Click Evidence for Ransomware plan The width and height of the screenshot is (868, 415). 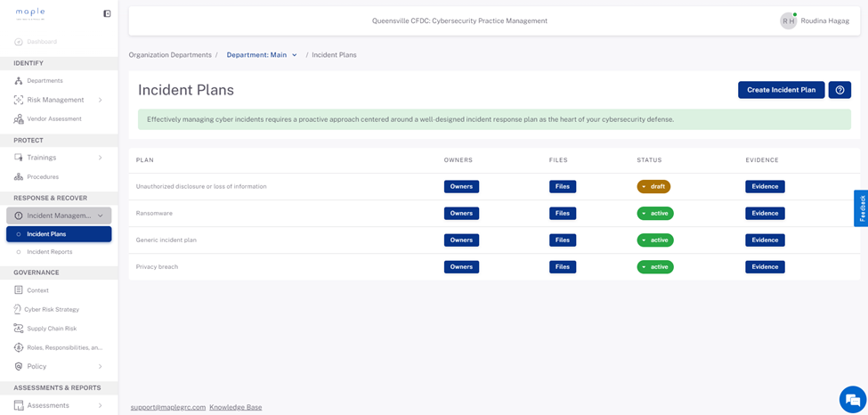(765, 214)
